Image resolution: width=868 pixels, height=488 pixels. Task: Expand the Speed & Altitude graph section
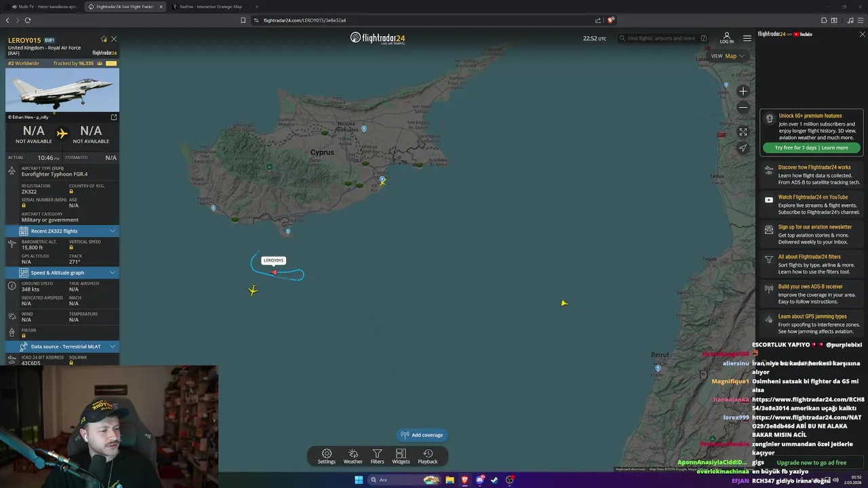pos(62,272)
